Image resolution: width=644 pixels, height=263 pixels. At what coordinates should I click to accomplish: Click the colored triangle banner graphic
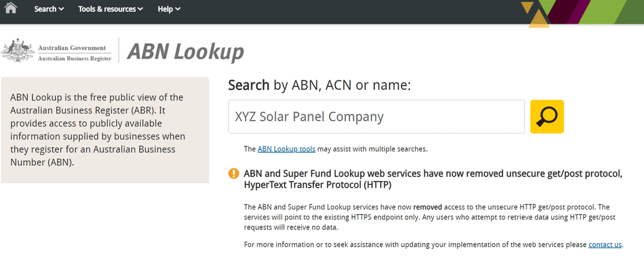[x=582, y=13]
